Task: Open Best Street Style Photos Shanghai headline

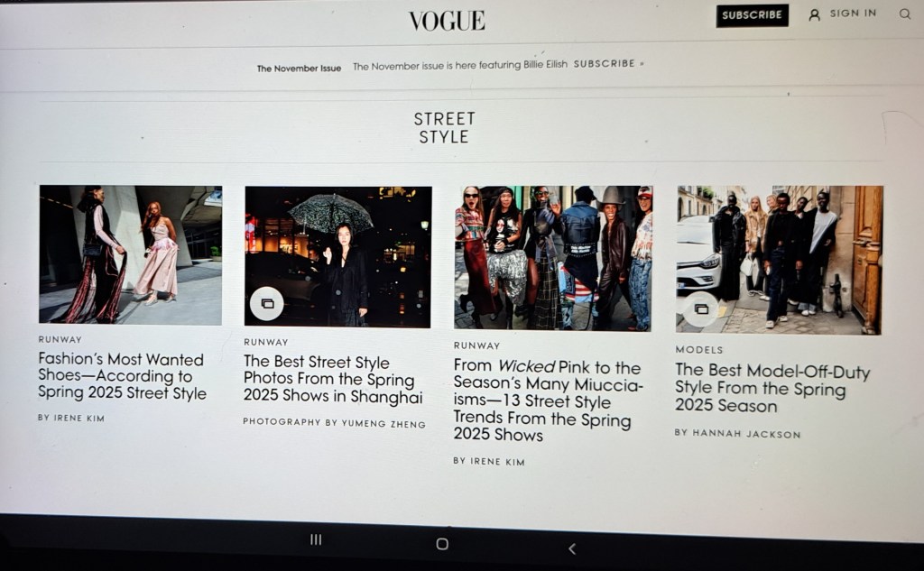Action: tap(333, 380)
